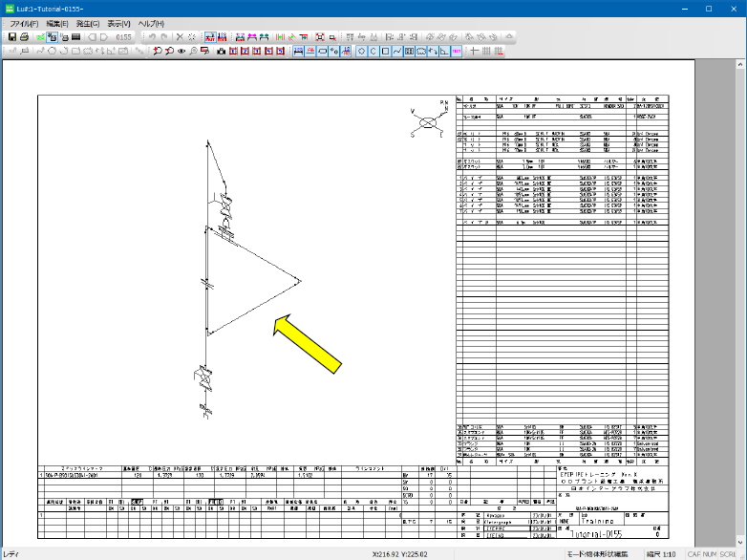747x560 pixels.
Task: Click the drawing number field 0155
Action: click(x=123, y=36)
